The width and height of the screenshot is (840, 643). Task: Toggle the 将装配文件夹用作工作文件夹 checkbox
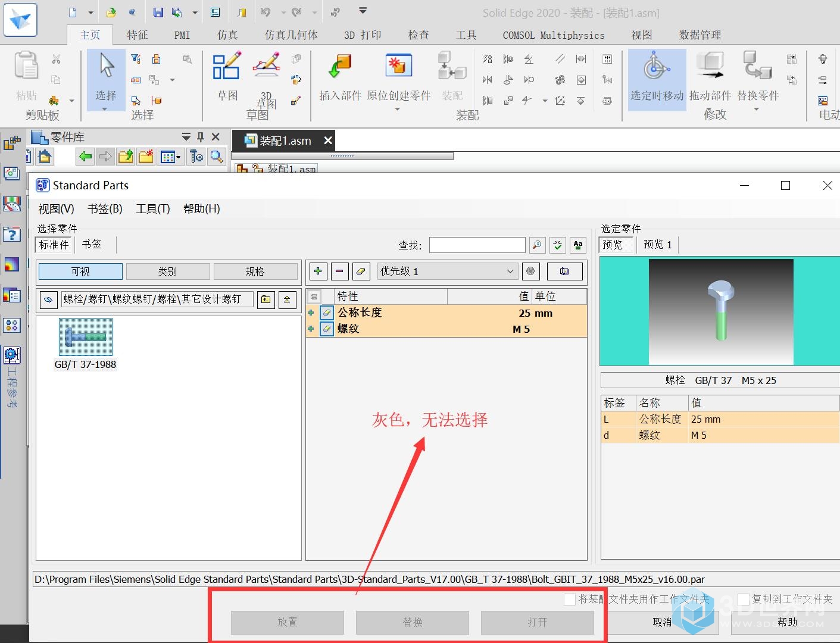[x=570, y=599]
